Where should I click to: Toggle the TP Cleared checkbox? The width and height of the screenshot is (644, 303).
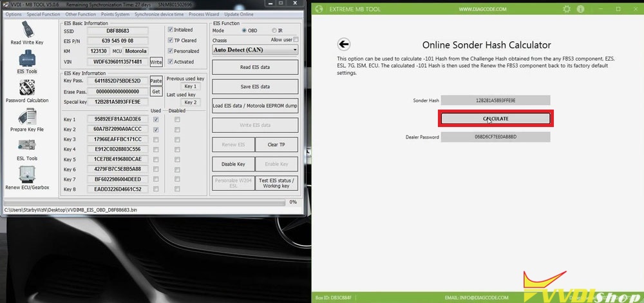pyautogui.click(x=171, y=40)
